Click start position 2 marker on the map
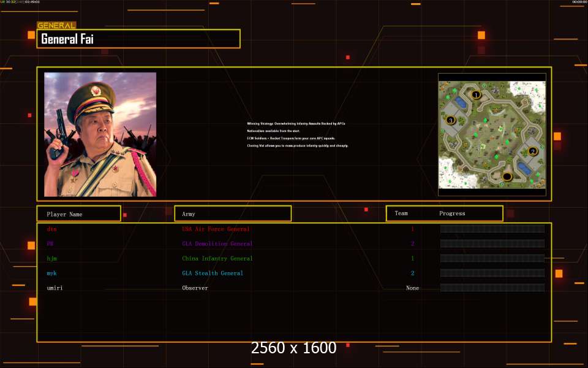Screen dimensions: 588x368 click(532, 151)
